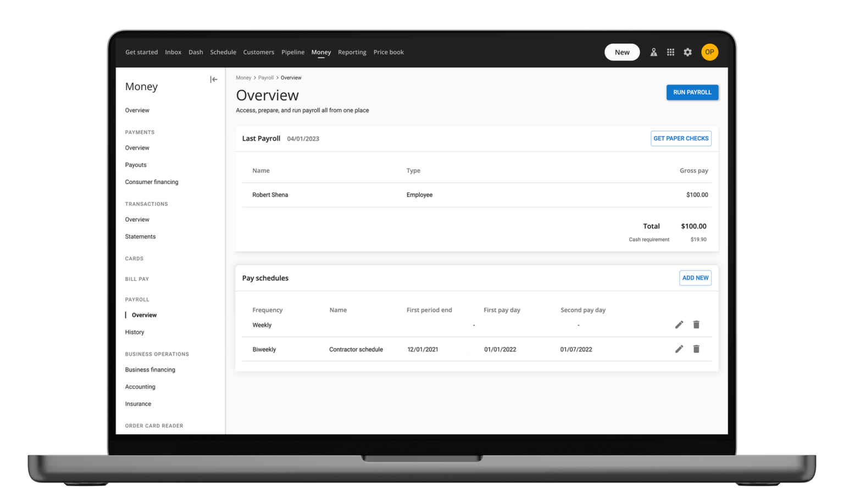
Task: Select Robert Shena payroll row
Action: [270, 195]
